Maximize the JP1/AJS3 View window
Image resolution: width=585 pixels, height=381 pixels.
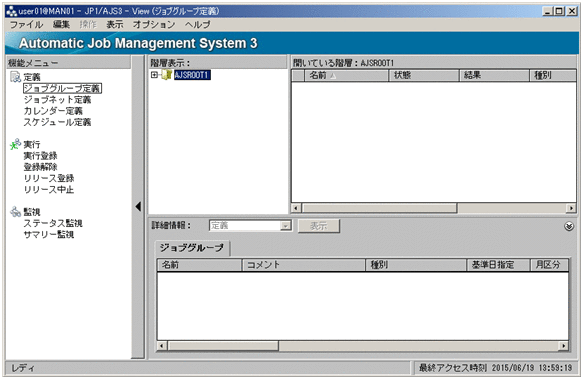point(559,11)
